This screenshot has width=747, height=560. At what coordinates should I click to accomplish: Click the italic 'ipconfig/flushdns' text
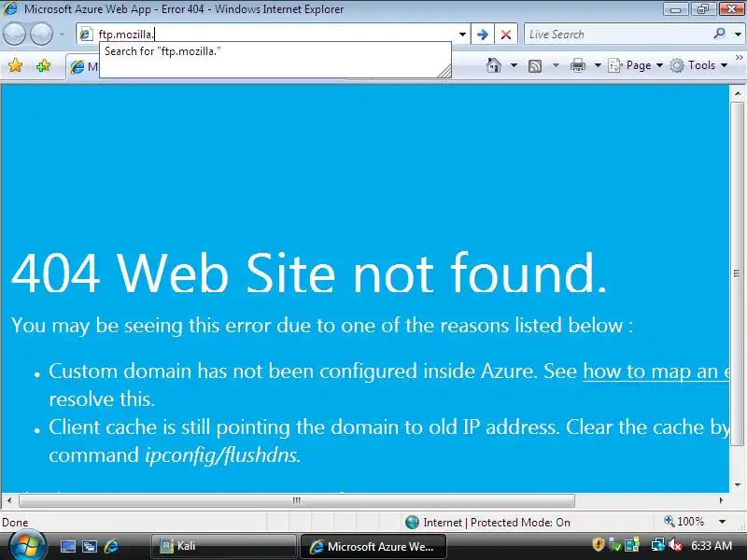pos(221,455)
